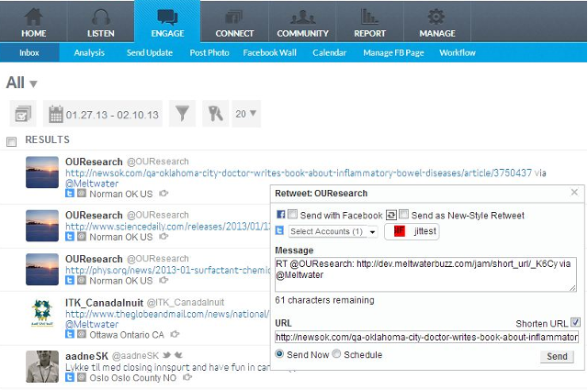Click Twitter icon on ITK_CanadaInuit result
Screen dimensions: 588x390
tap(70, 334)
